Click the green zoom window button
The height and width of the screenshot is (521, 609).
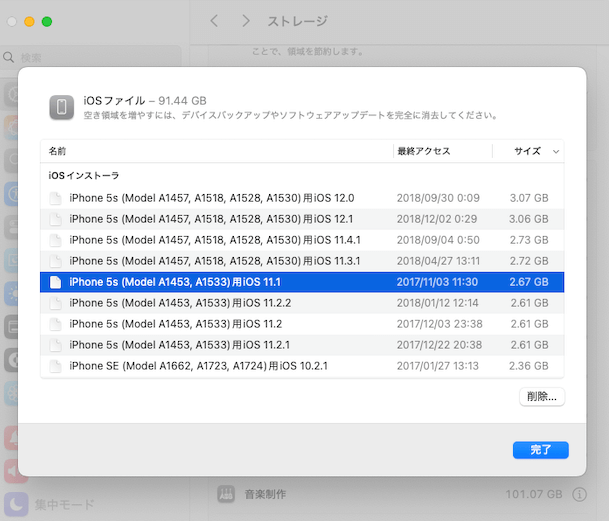(x=47, y=21)
